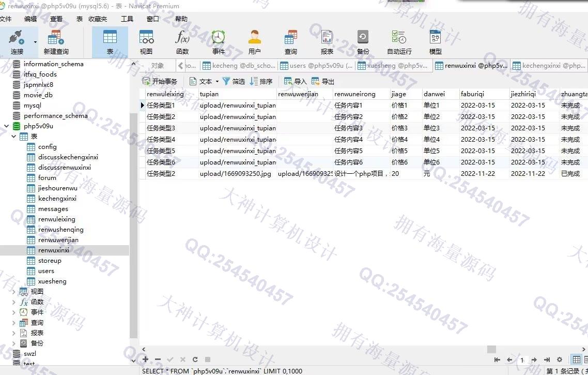Expand the 备份 node in tree
The width and height of the screenshot is (588, 375).
[14, 343]
